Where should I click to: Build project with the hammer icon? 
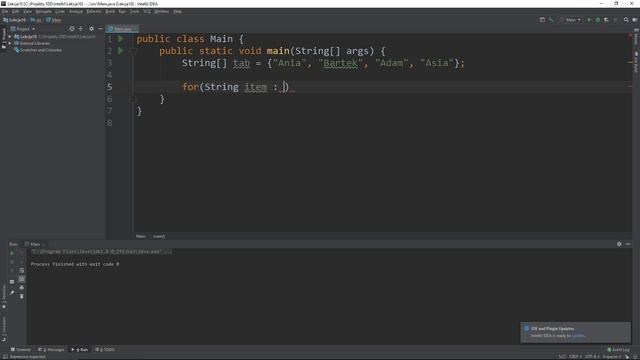point(551,20)
